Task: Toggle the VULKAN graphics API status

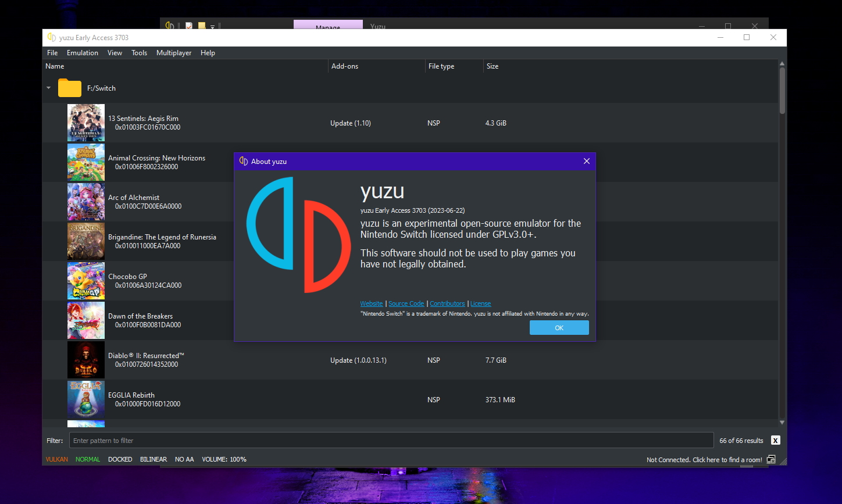Action: pyautogui.click(x=57, y=459)
